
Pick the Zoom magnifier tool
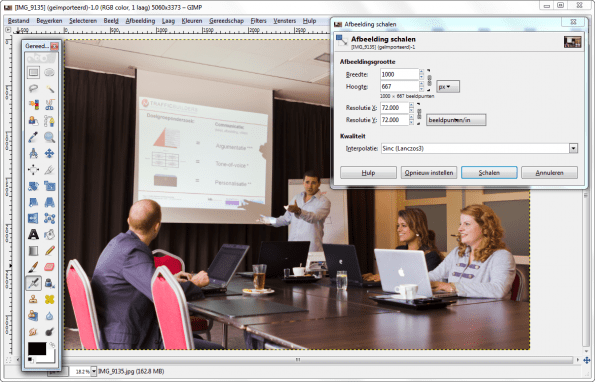pyautogui.click(x=49, y=137)
